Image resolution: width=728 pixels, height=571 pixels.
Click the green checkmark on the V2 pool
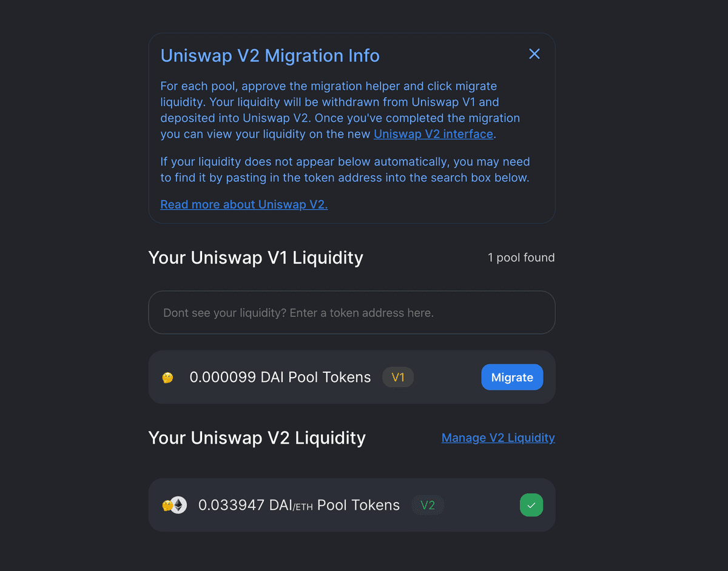pyautogui.click(x=531, y=504)
